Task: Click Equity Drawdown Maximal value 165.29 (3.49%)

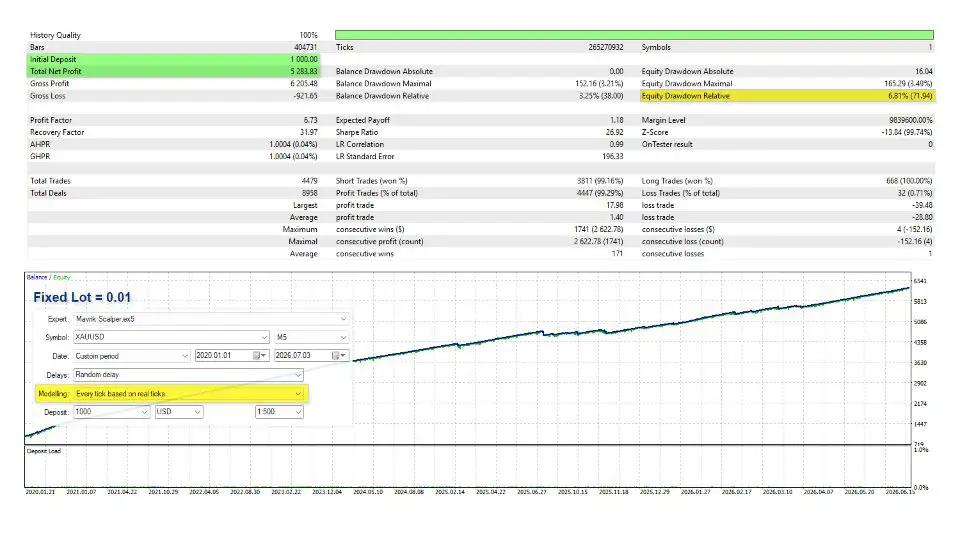Action: pos(909,84)
